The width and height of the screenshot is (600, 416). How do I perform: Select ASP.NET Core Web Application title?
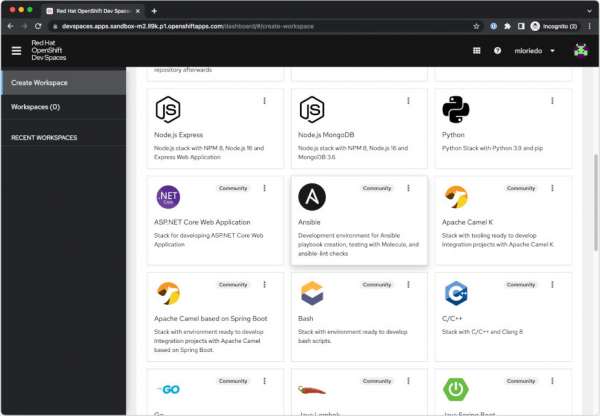pyautogui.click(x=202, y=222)
